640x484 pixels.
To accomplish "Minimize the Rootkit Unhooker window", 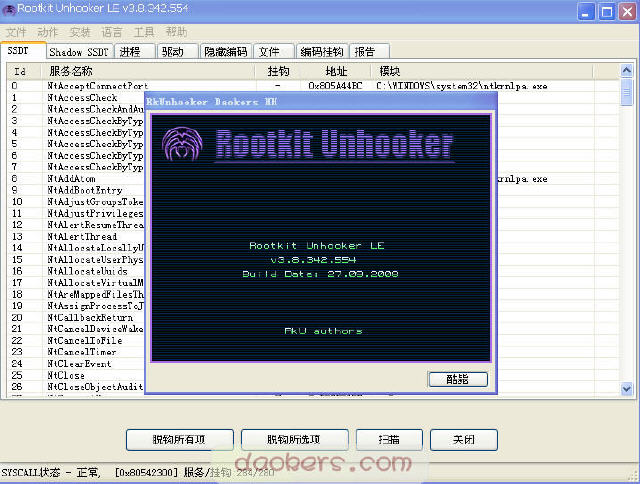I will click(x=586, y=11).
